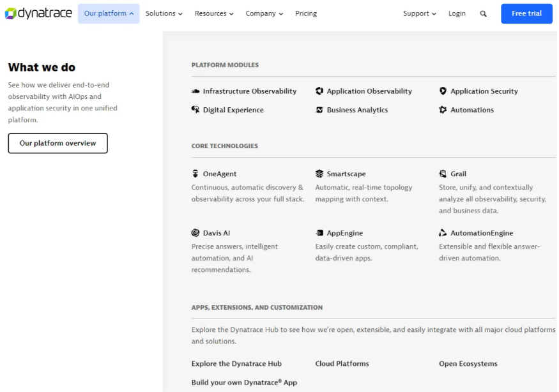
Task: Open the search magnifier icon
Action: click(483, 13)
